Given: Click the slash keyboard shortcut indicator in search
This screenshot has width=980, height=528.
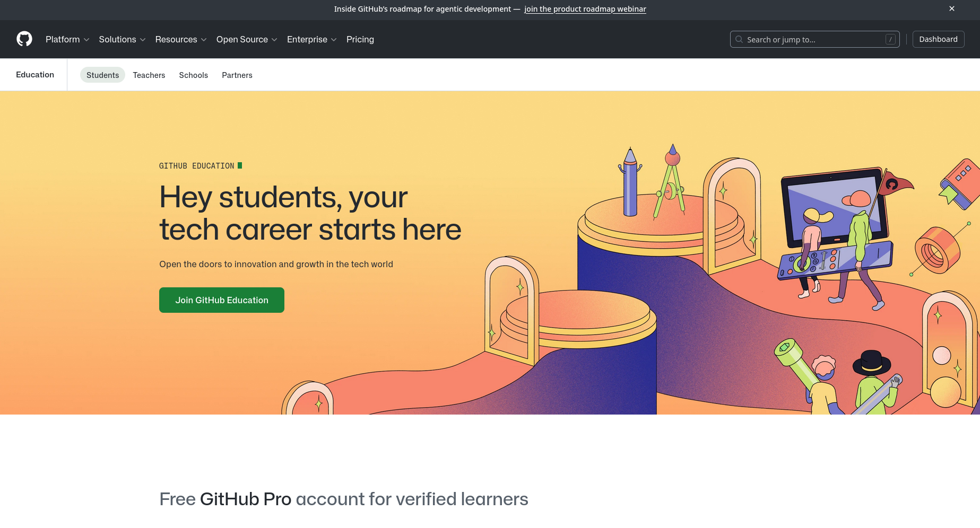Looking at the screenshot, I should click(890, 39).
